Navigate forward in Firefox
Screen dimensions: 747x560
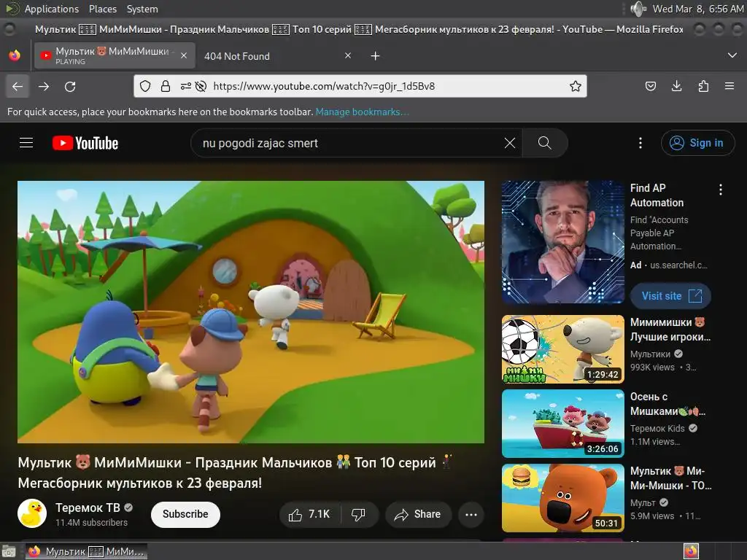[44, 86]
